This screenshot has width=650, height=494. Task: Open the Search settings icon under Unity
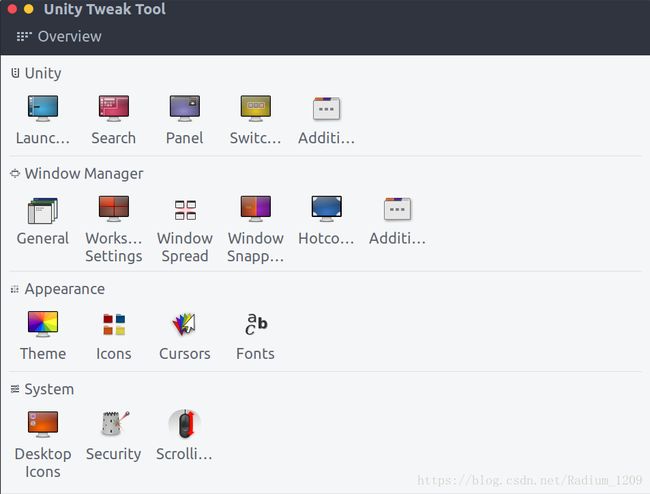[114, 108]
